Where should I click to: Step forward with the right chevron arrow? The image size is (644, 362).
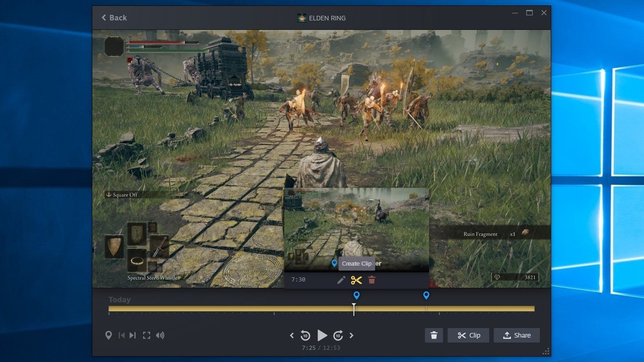[x=352, y=335]
